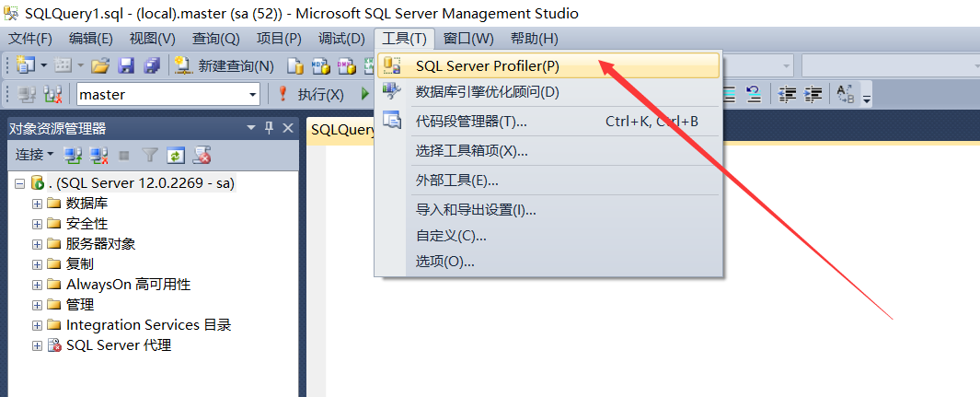
Task: Click the decrease indent icon
Action: pyautogui.click(x=788, y=94)
